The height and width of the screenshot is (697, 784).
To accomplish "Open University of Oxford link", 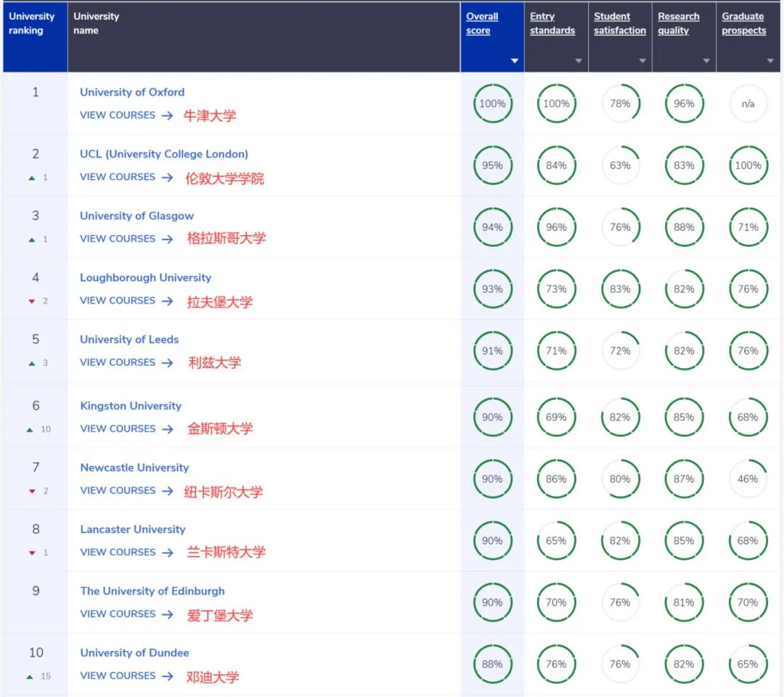I will [132, 92].
